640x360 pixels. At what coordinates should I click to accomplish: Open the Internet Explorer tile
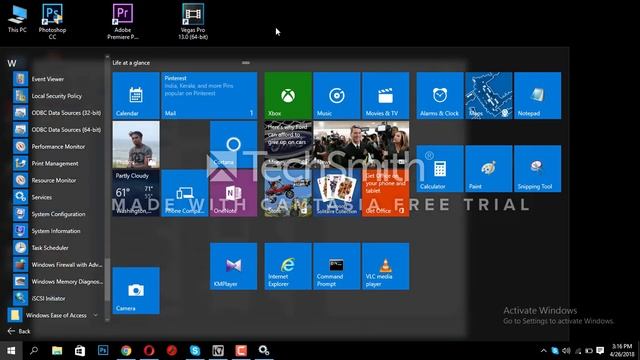tap(288, 266)
